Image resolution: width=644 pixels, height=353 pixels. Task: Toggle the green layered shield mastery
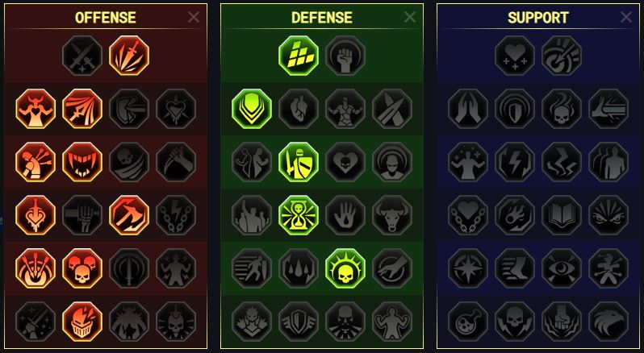coord(252,109)
